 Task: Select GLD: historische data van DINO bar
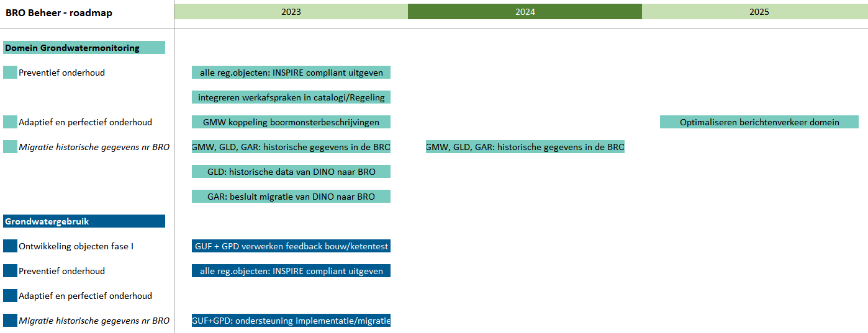coord(291,172)
